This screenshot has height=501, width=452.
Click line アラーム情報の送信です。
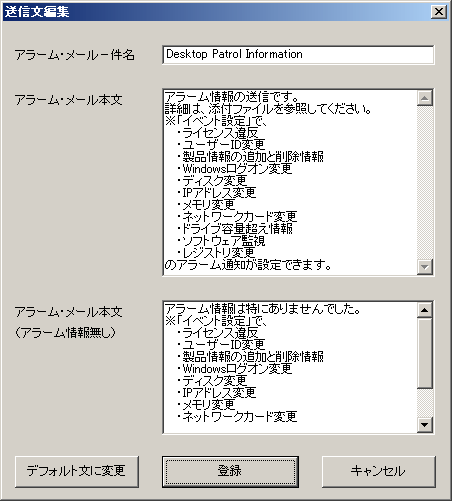pyautogui.click(x=232, y=97)
